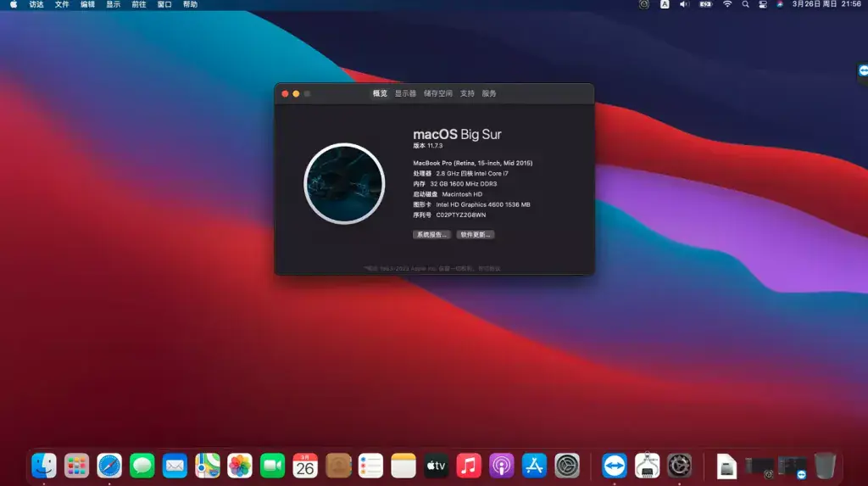Open Reminders from the dock

point(371,466)
